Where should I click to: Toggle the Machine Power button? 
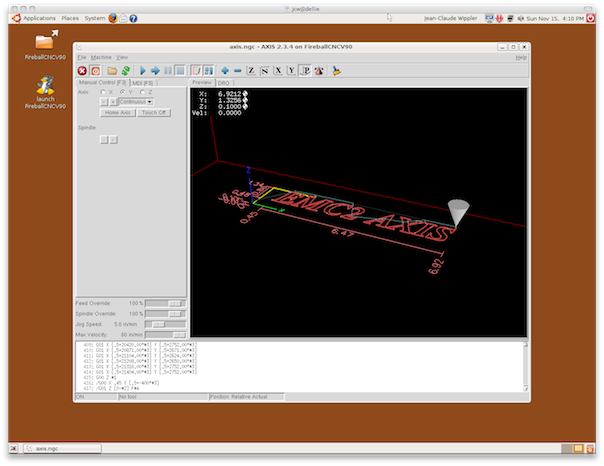96,71
